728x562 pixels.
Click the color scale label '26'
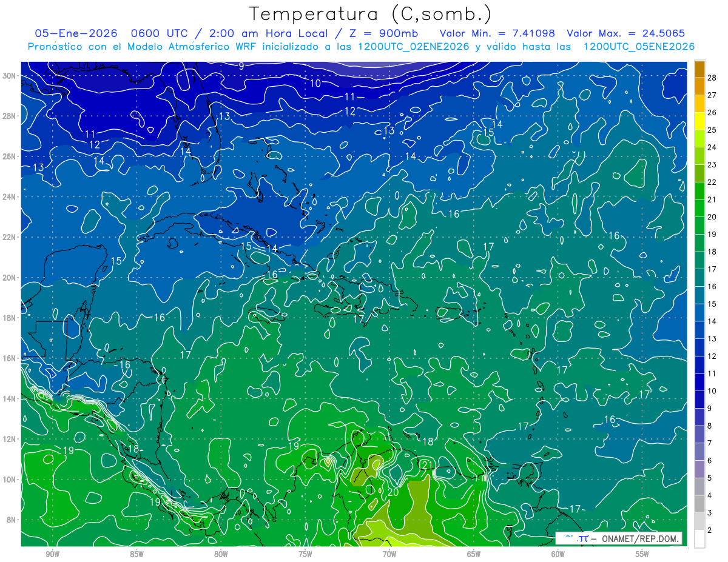(712, 112)
